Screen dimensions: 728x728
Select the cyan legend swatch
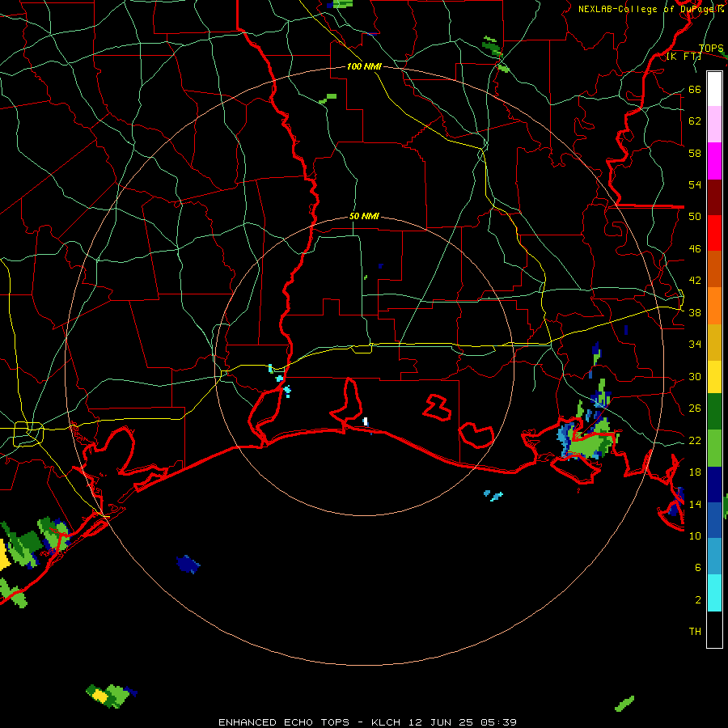[x=714, y=593]
